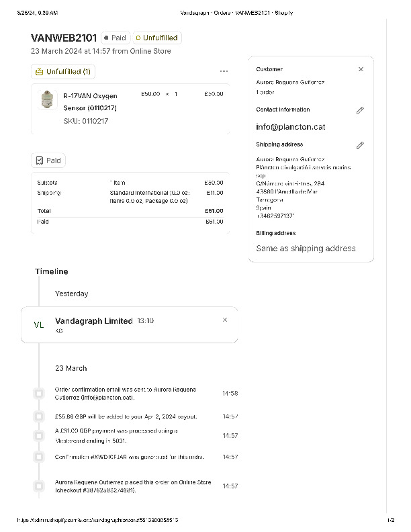Close the Customer card with X
This screenshot has width=411, height=532.
pyautogui.click(x=361, y=69)
